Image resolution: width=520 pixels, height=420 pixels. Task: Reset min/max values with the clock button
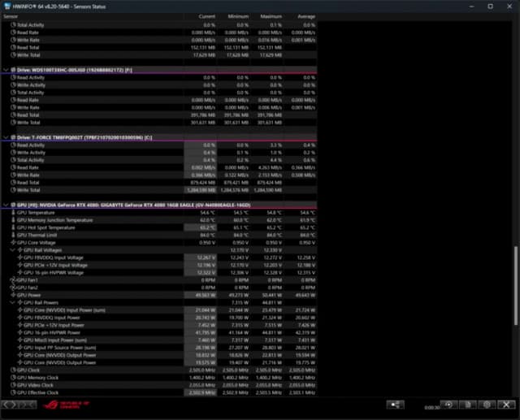449,405
